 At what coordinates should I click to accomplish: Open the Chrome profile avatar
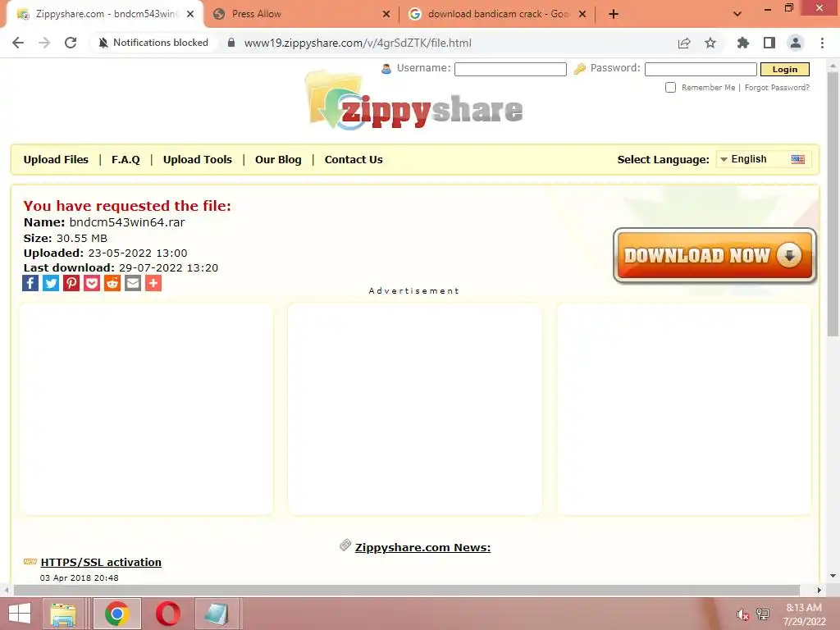click(796, 43)
